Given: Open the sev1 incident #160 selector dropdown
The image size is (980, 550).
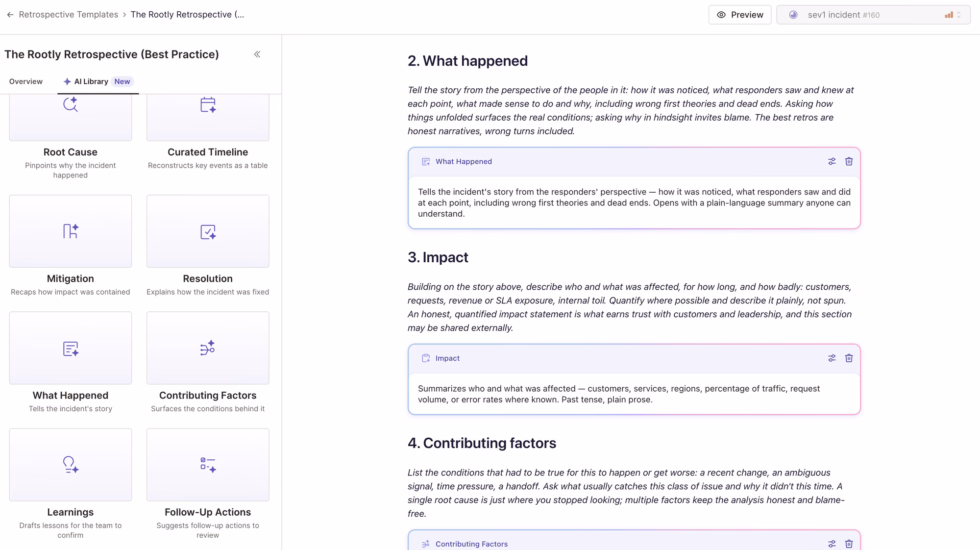Looking at the screenshot, I should 873,15.
